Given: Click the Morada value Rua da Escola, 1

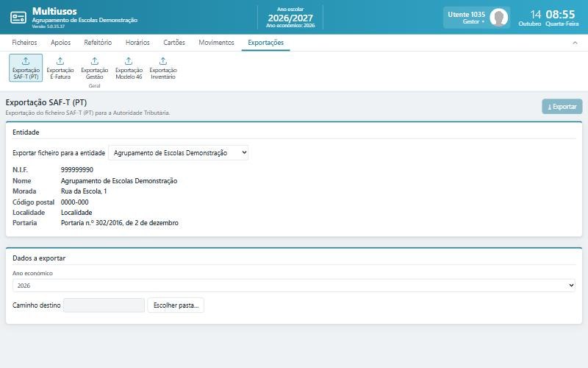Looking at the screenshot, I should 84,191.
